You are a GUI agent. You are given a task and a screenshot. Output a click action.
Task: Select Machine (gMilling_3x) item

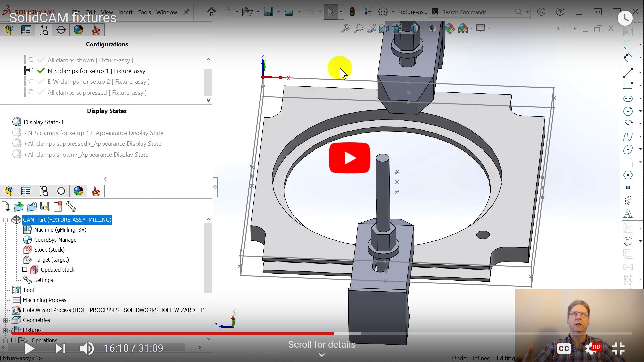(60, 230)
